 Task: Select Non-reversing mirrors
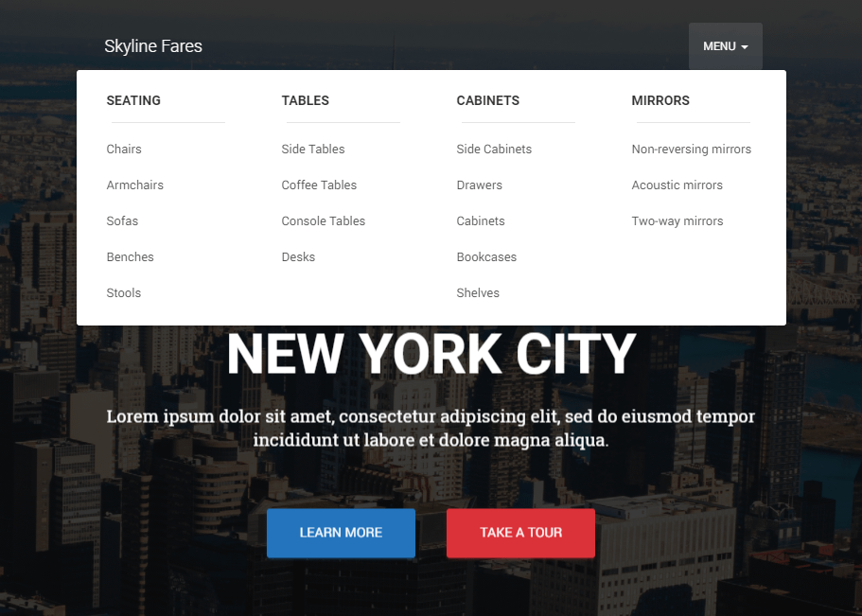pos(691,150)
